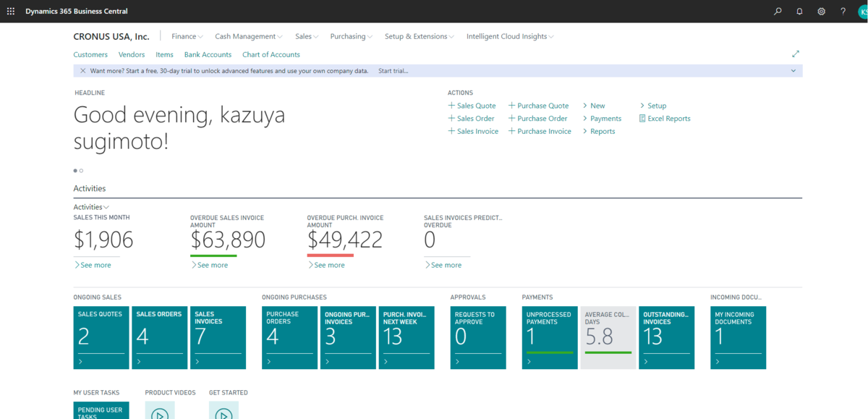Dismiss the trial notification with X
This screenshot has height=419, width=868.
point(82,71)
